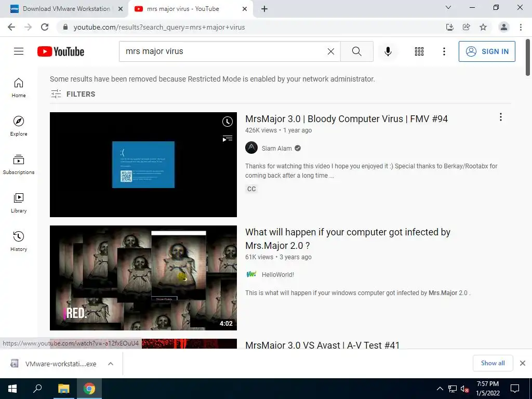Screen dimensions: 532x399
Task: Share this page from address bar
Action: pyautogui.click(x=467, y=27)
